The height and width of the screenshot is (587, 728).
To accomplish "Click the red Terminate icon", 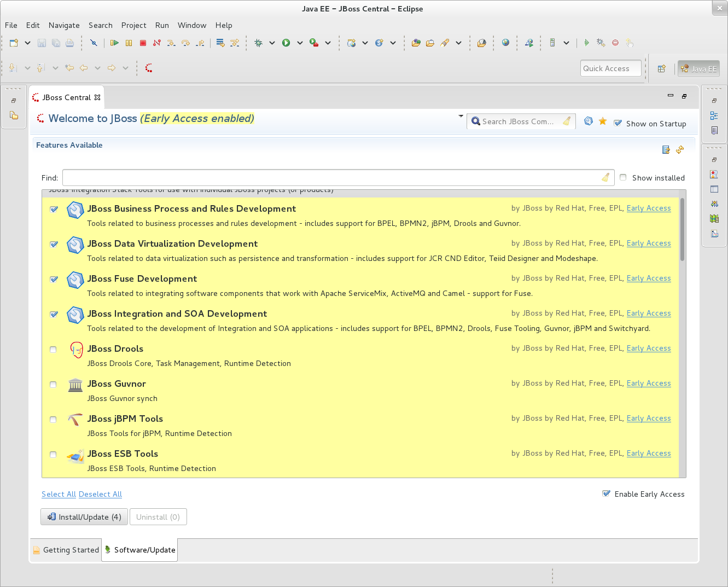I will (143, 43).
